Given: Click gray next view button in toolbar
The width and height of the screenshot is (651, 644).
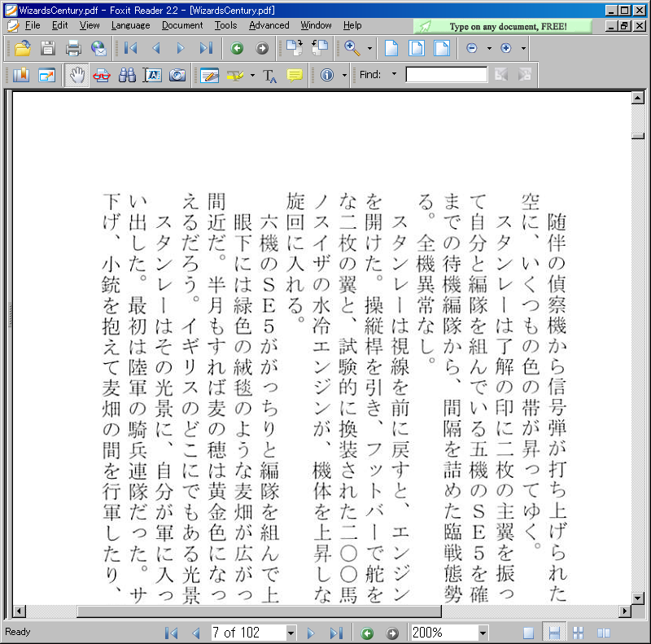Looking at the screenshot, I should [x=261, y=49].
